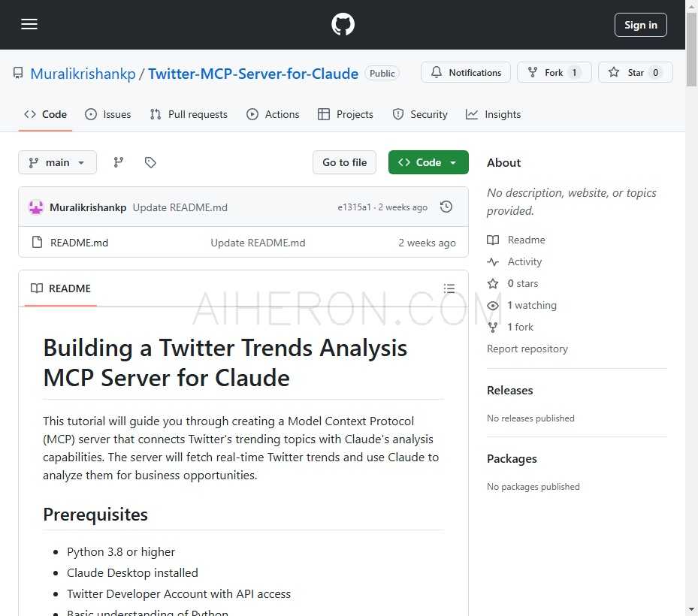Open commit hash e1315a1

click(355, 207)
